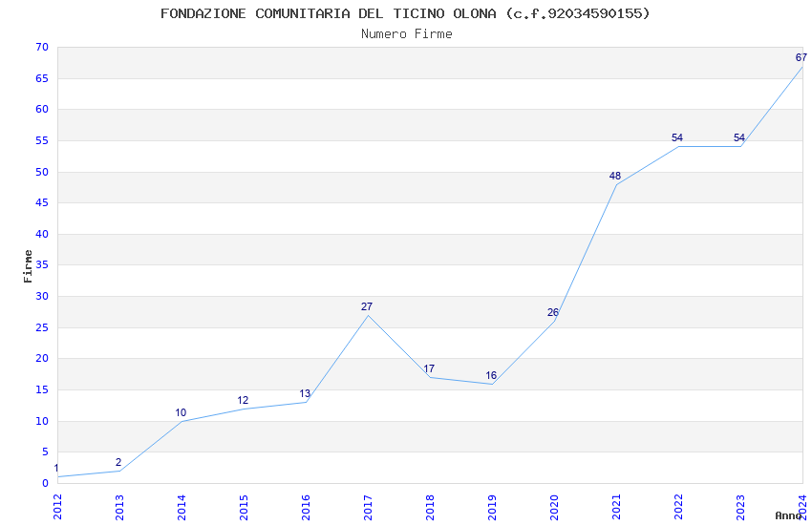Screen dimensions: 812x525
Task: Click the y-axis tick value 5
Action: coord(45,452)
